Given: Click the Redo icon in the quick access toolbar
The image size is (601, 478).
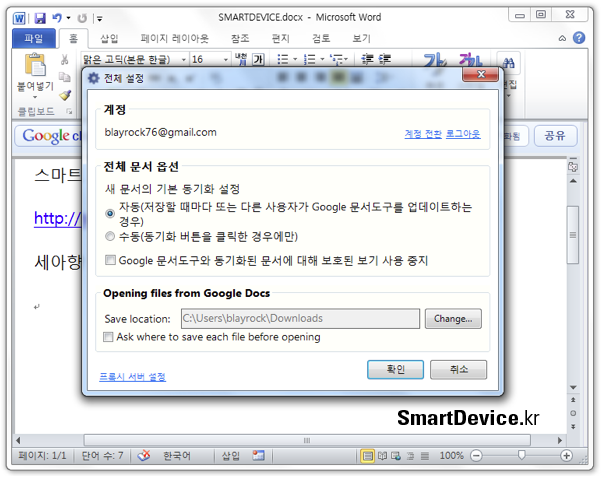Looking at the screenshot, I should tap(82, 18).
